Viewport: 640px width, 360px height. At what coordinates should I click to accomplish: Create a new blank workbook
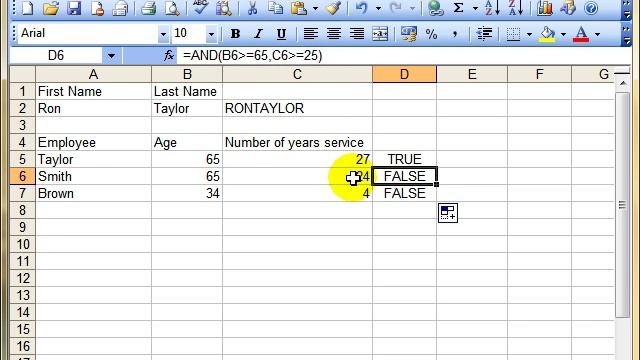coord(27,8)
